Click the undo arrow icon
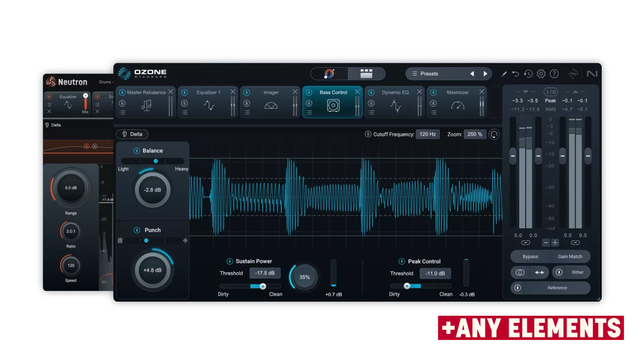The width and height of the screenshot is (644, 362). [x=515, y=74]
